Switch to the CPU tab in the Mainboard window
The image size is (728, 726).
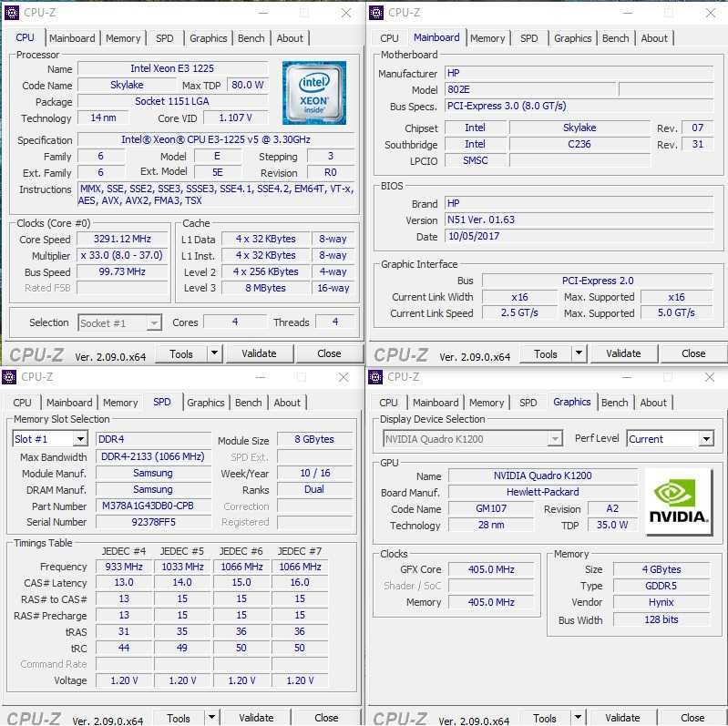(x=389, y=38)
